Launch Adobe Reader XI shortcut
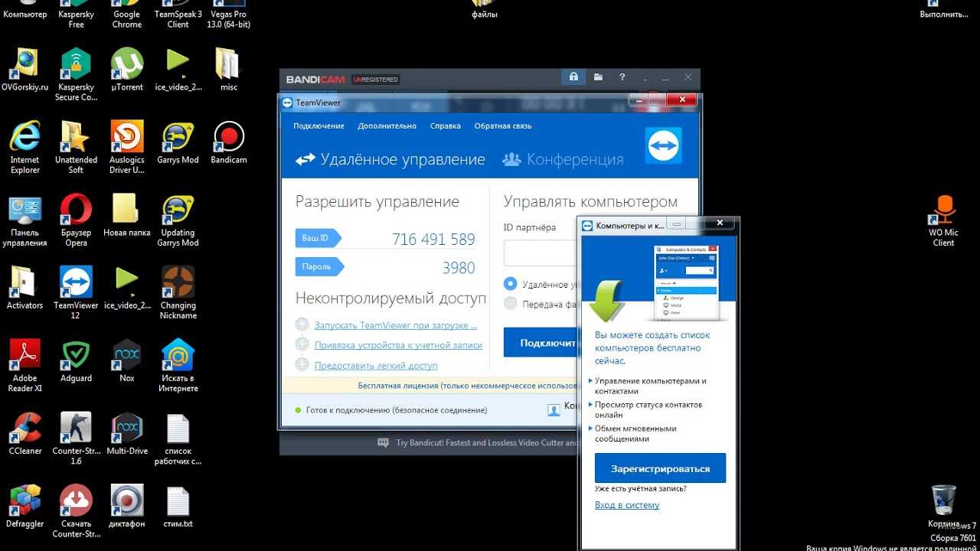Viewport: 980px width, 551px height. [x=24, y=366]
